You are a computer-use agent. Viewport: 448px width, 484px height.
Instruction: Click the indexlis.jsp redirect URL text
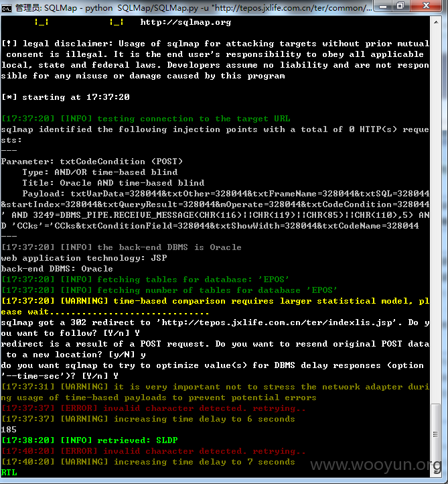tap(279, 322)
